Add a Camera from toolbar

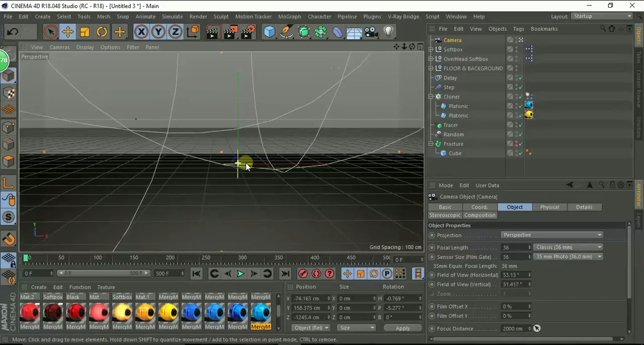(371, 32)
